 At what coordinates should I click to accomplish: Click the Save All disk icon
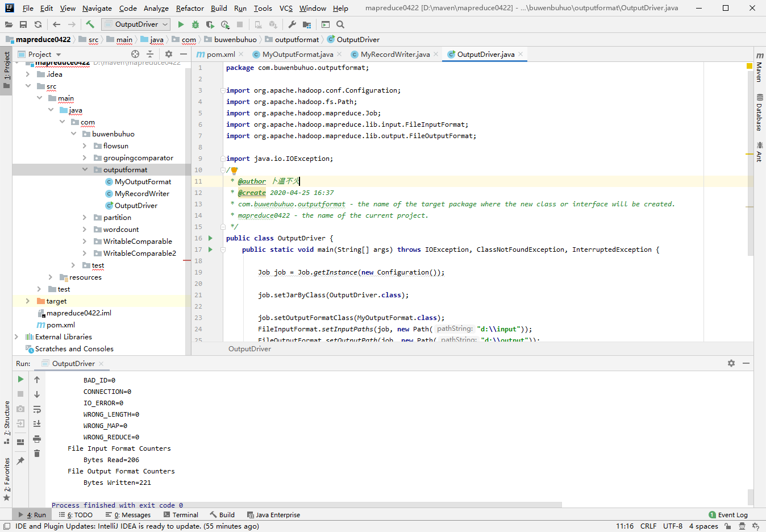23,24
